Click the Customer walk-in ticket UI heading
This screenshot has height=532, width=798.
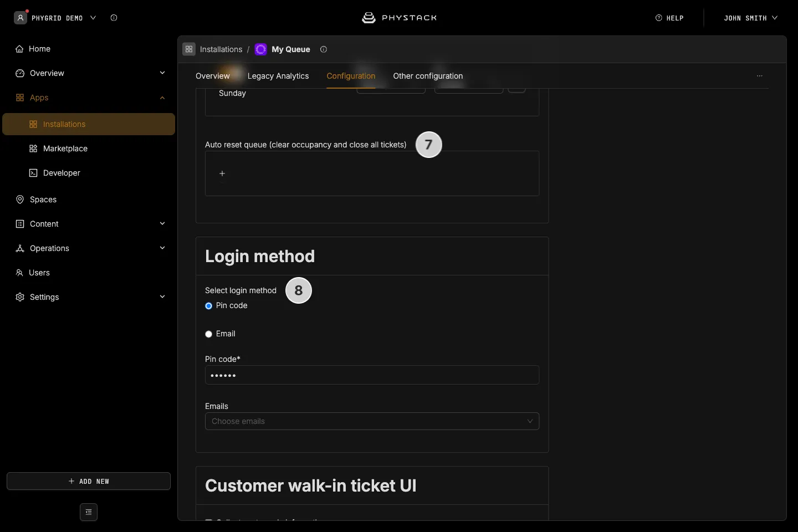pos(311,485)
